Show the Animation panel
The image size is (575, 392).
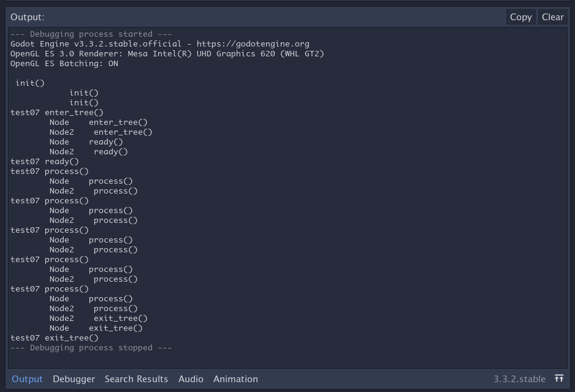point(235,379)
